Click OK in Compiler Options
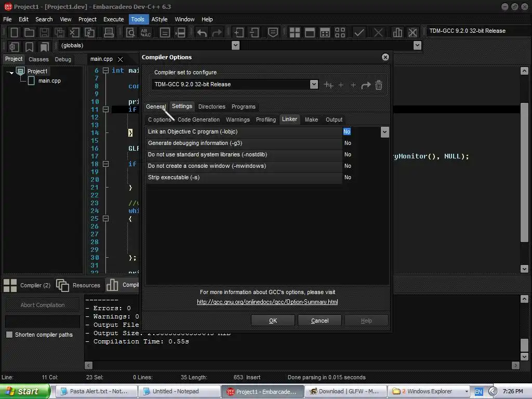The height and width of the screenshot is (399, 532). (x=273, y=321)
